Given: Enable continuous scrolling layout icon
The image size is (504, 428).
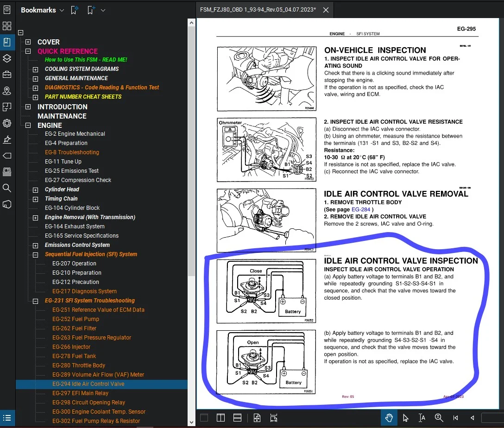Looking at the screenshot, I should [x=238, y=418].
